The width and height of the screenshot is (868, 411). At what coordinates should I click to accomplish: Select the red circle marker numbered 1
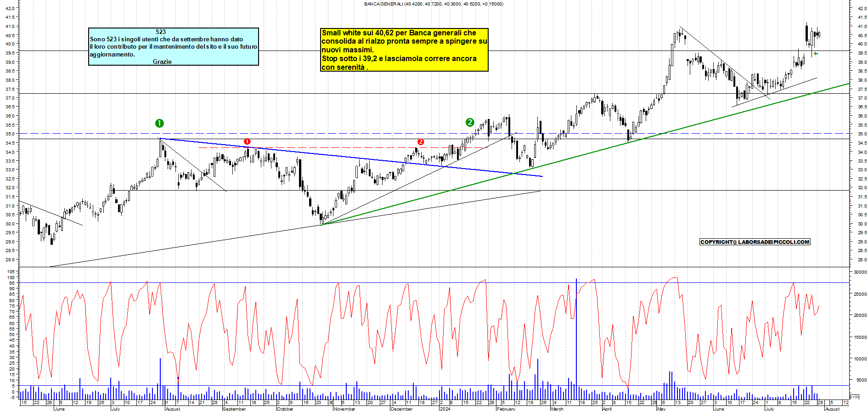[247, 141]
